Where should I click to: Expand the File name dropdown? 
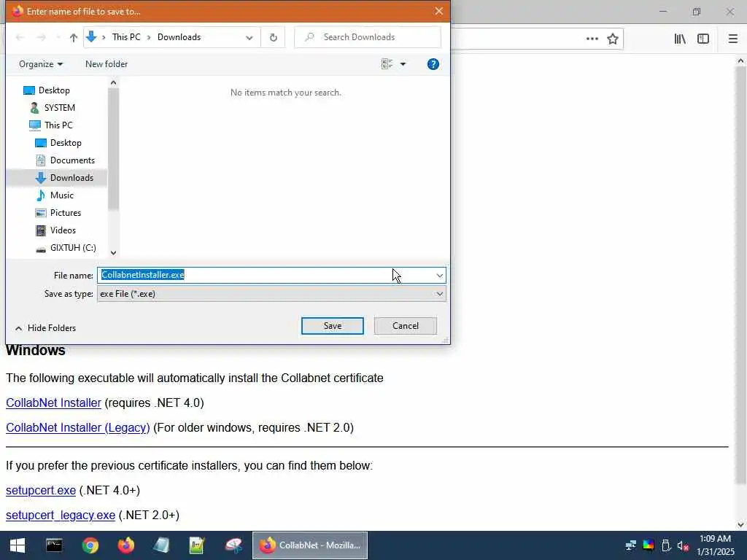pyautogui.click(x=439, y=275)
